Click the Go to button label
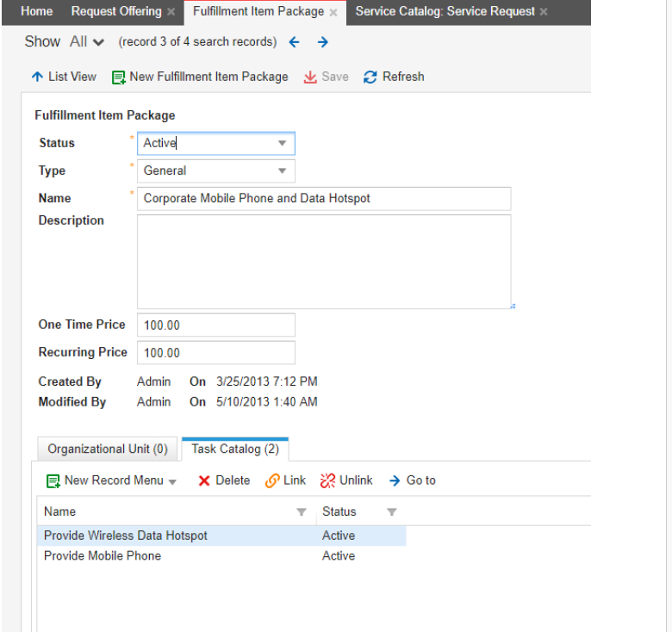Screen dimensions: 672x632 [x=420, y=480]
